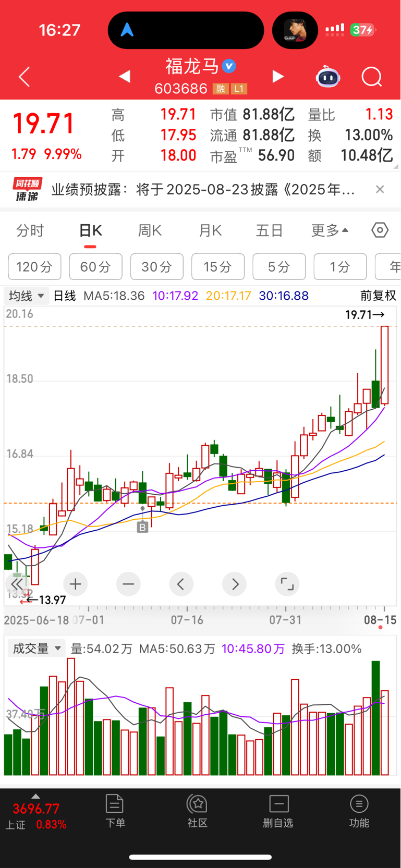Move chart right with right chevron button
401x868 pixels.
coord(235,584)
